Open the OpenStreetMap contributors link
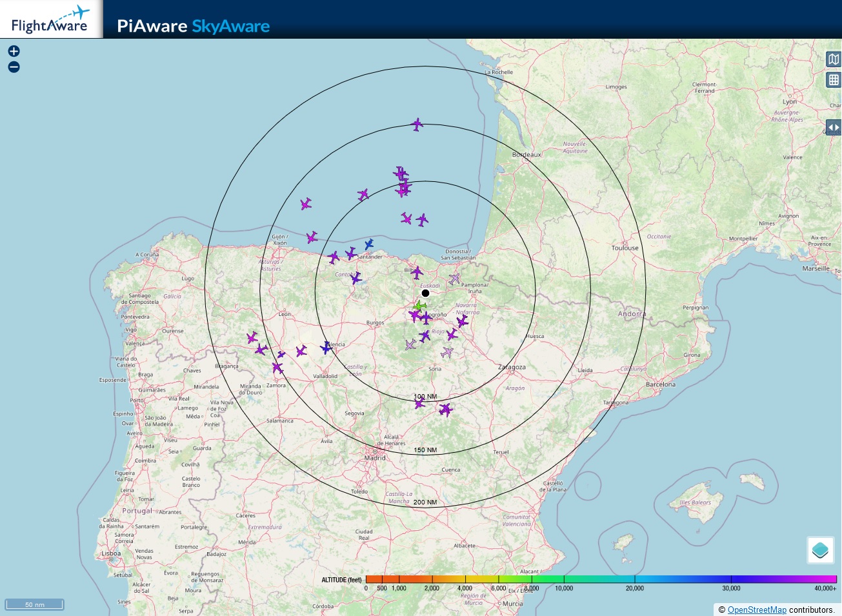 point(757,610)
